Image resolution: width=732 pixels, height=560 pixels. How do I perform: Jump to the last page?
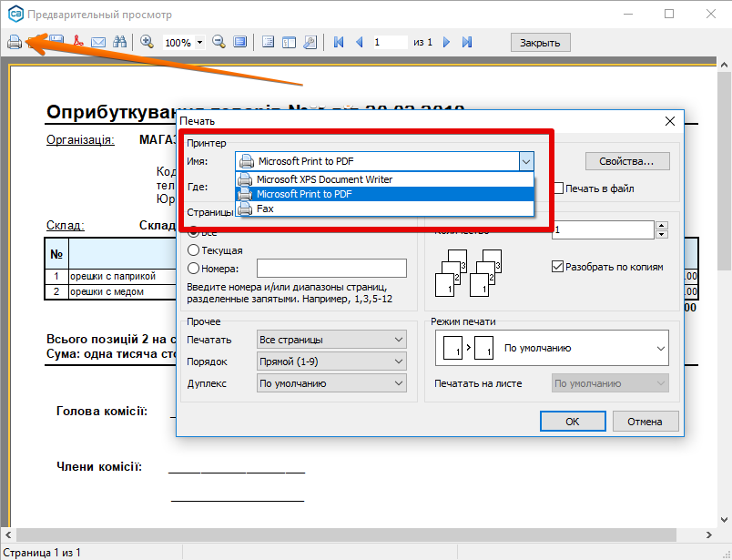click(x=467, y=42)
